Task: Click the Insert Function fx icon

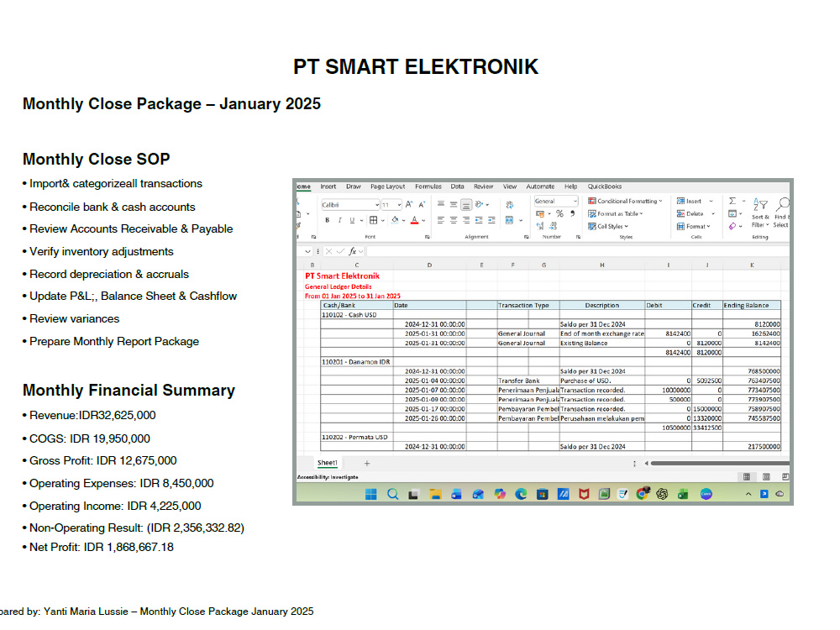Action: [353, 251]
